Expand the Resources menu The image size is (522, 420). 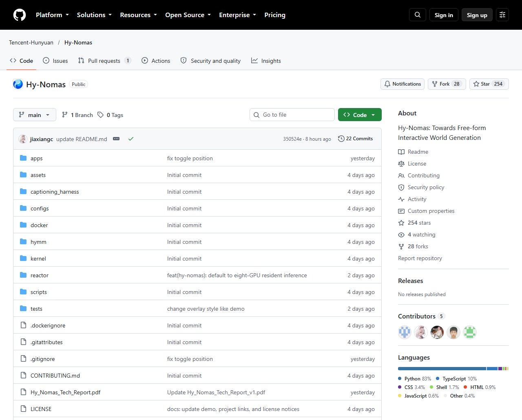[x=138, y=15]
